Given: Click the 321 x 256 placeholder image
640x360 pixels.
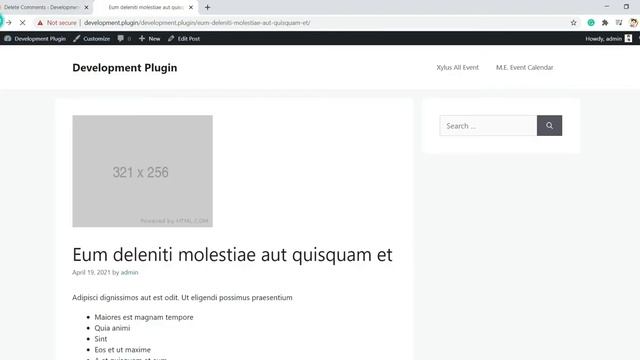Looking at the screenshot, I should tap(142, 171).
